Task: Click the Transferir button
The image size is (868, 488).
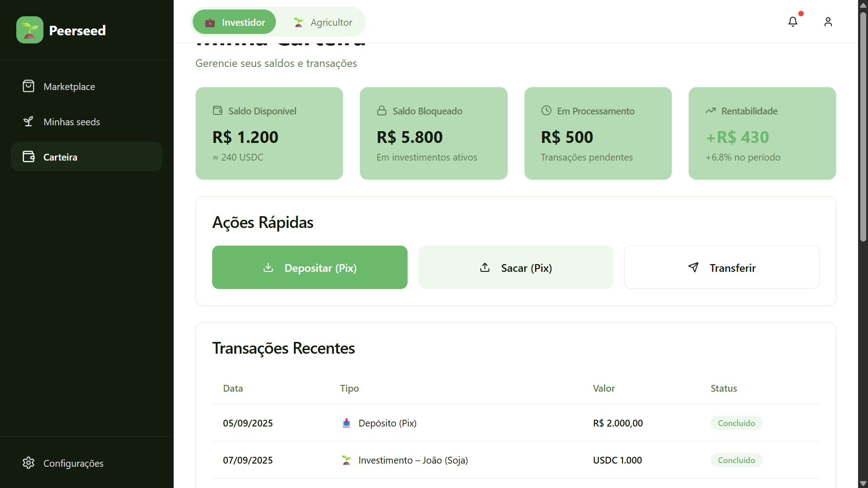Action: coord(721,268)
